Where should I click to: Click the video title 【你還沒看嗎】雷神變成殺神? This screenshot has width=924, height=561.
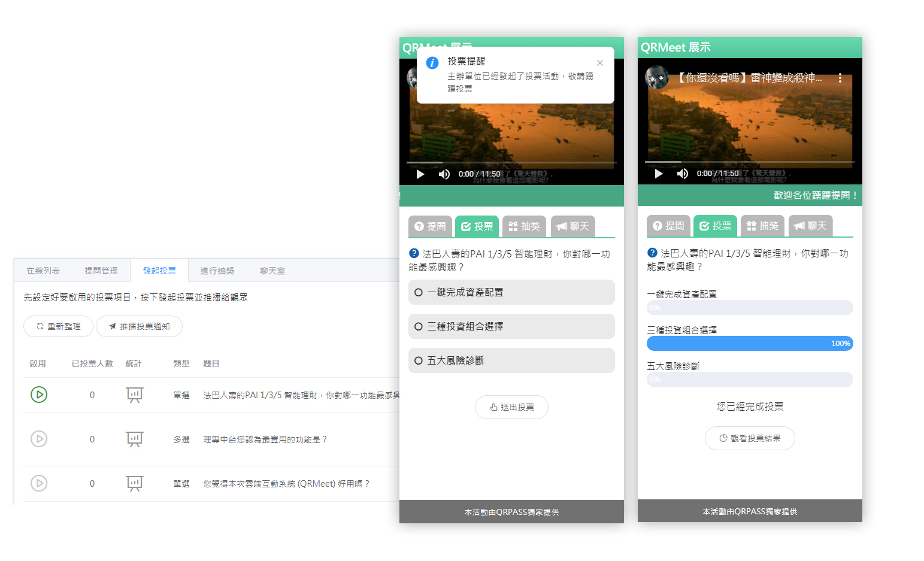click(750, 78)
